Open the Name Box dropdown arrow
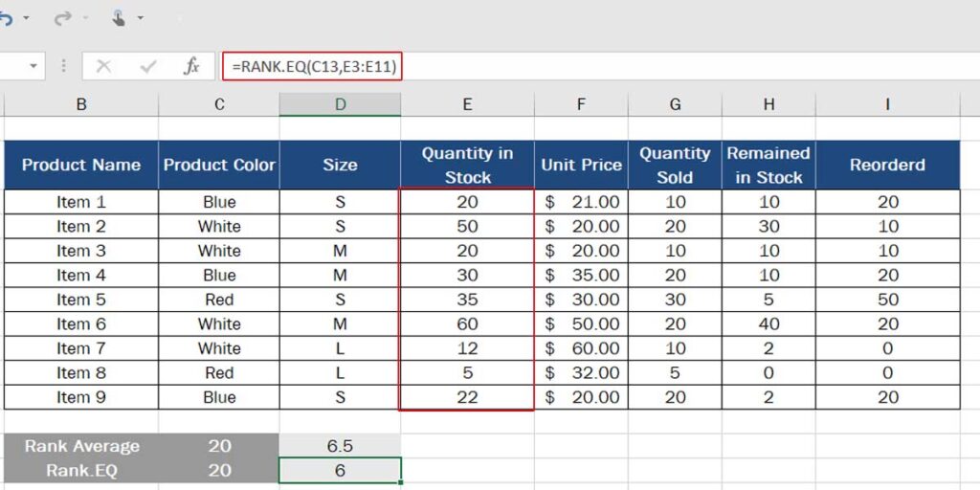 point(33,66)
